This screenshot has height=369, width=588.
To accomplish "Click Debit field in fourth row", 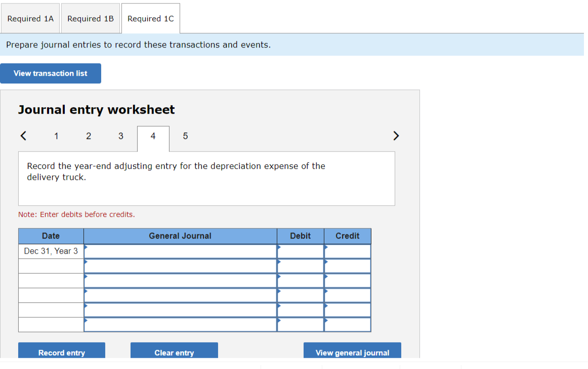I will tap(301, 295).
